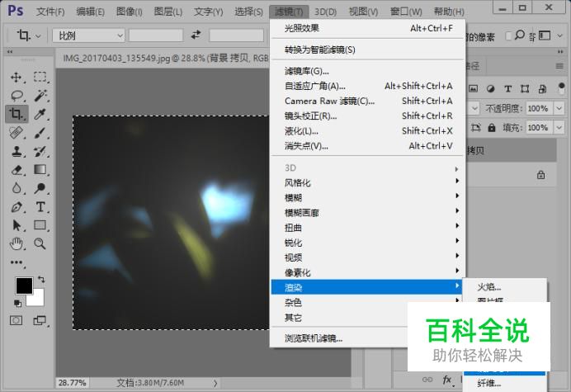571x392 pixels.
Task: Click the white background color swatch
Action: tap(39, 299)
